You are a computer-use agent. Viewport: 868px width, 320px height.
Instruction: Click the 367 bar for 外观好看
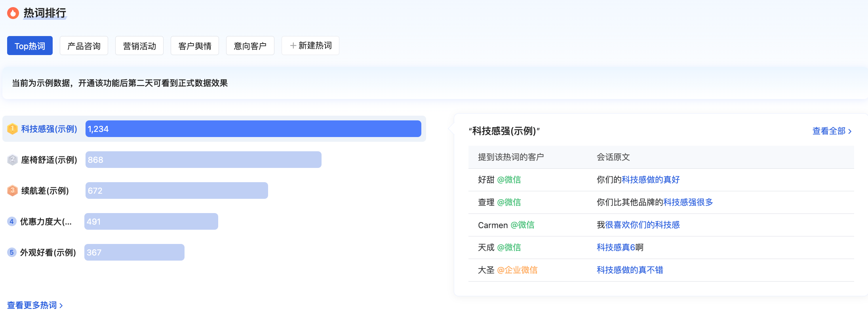(x=134, y=252)
